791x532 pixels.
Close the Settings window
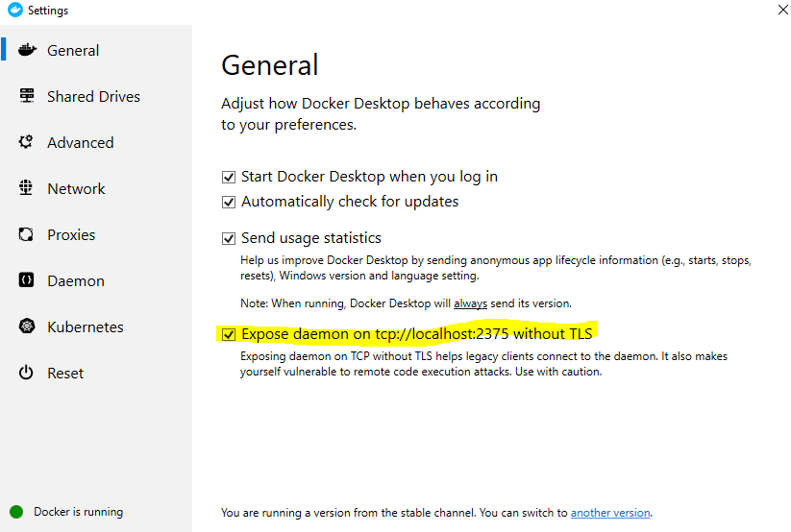point(783,10)
